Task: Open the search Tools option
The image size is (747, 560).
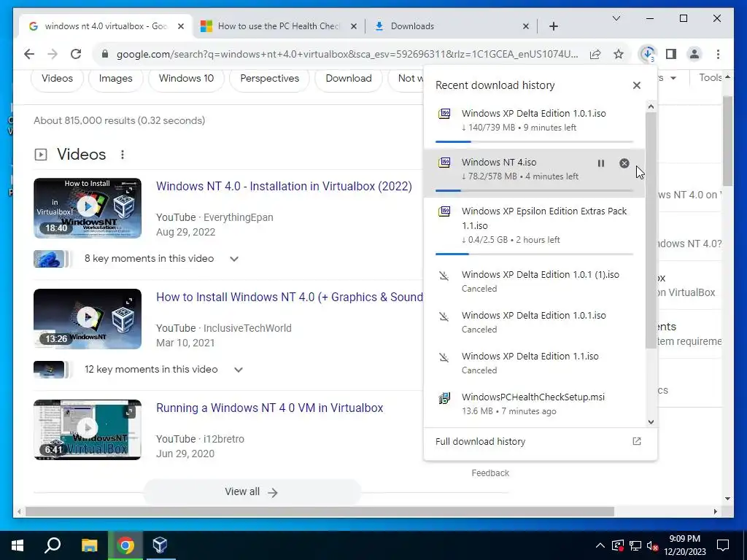Action: pyautogui.click(x=710, y=77)
